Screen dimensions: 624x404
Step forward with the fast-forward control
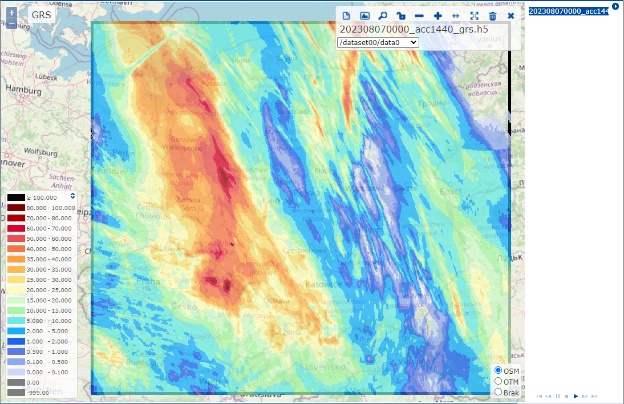[585, 396]
